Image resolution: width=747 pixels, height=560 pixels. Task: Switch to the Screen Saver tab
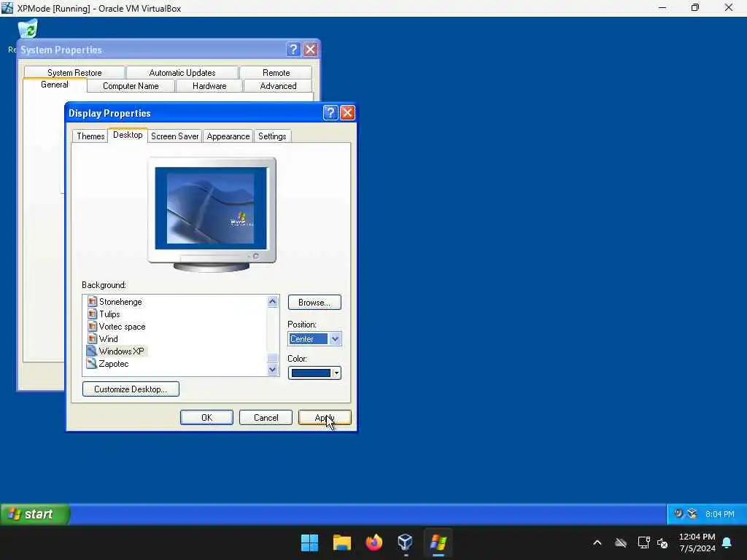click(175, 136)
